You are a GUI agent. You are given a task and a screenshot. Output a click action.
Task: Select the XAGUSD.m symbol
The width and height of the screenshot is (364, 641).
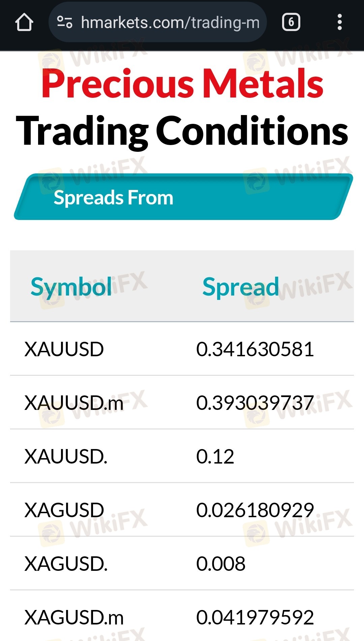point(74,617)
